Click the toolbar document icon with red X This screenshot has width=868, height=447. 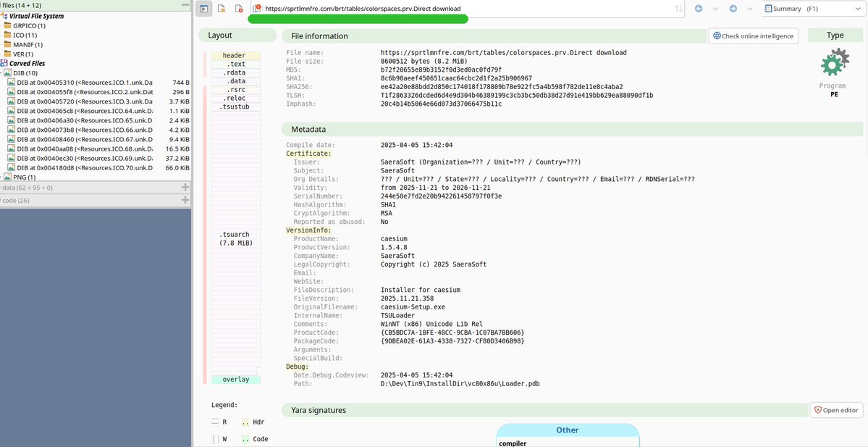click(x=239, y=8)
